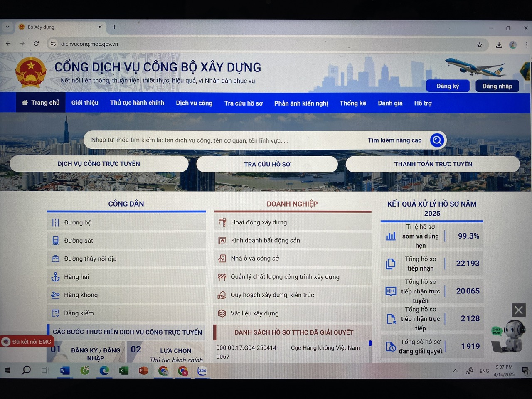The height and width of the screenshot is (399, 532).
Task: Launch Excel from the taskbar
Action: [124, 371]
